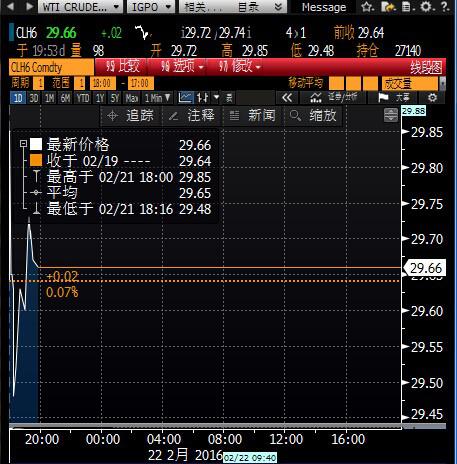
Task: Click the 比较 compare button
Action: pos(122,66)
